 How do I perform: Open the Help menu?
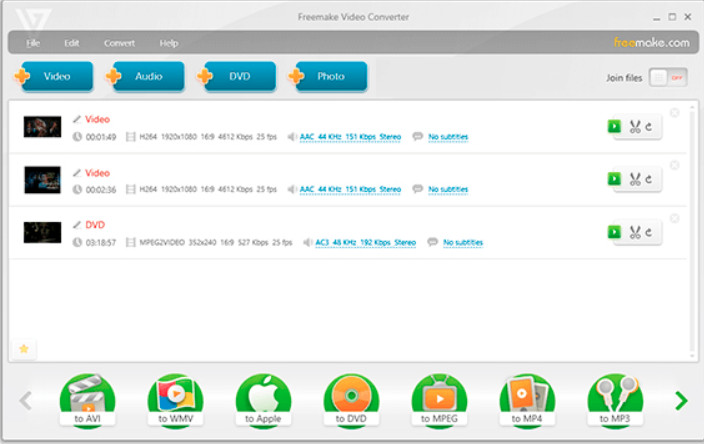(x=169, y=43)
